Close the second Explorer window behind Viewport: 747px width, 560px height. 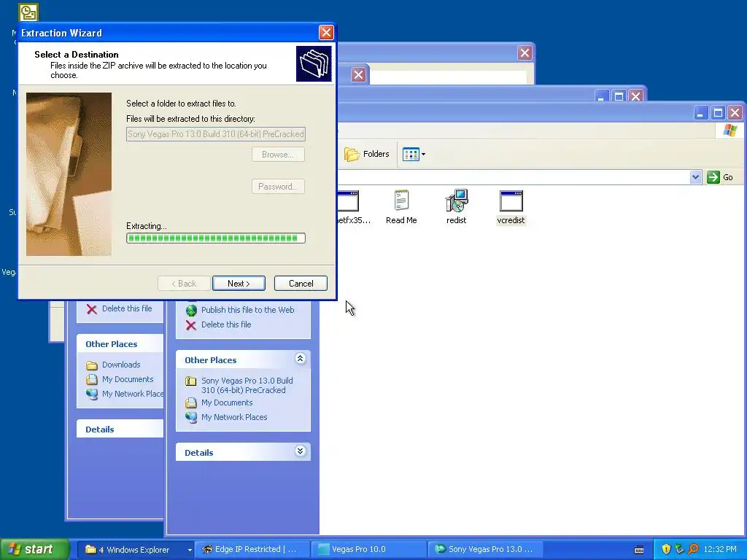click(x=635, y=96)
